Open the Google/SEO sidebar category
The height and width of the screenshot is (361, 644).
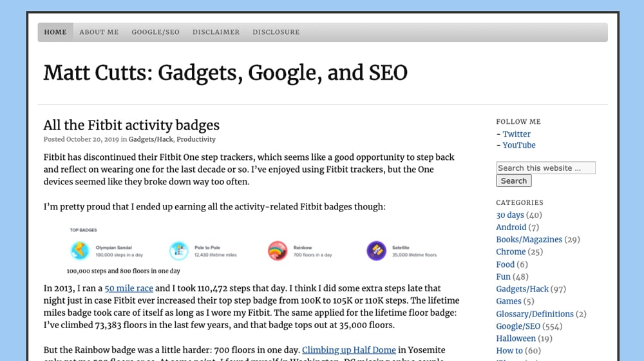518,326
